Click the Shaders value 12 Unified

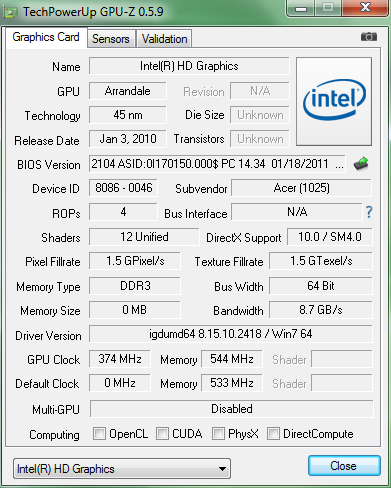[144, 237]
